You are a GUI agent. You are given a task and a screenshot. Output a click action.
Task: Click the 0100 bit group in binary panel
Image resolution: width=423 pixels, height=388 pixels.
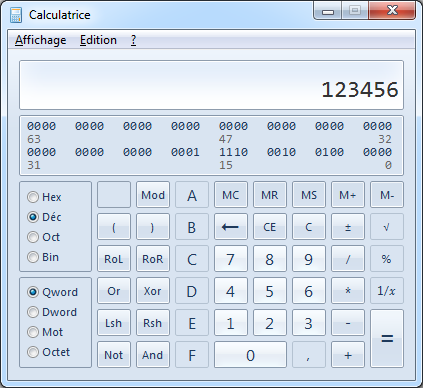(x=329, y=152)
